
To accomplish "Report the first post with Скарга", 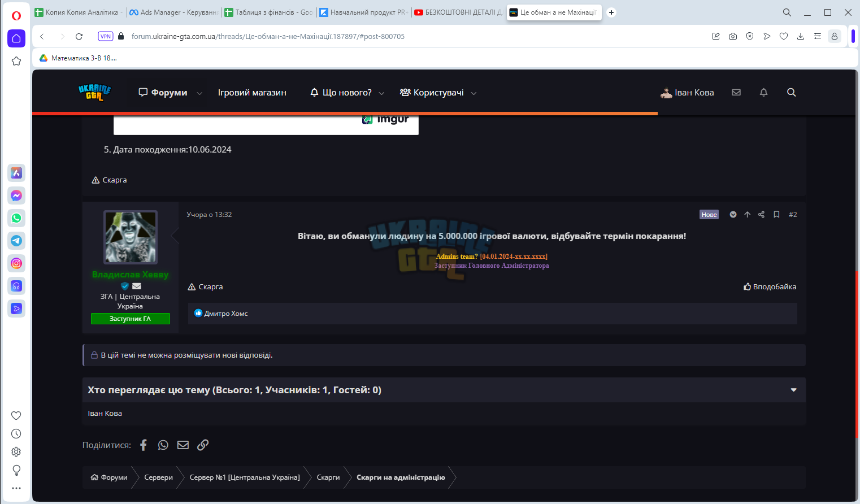I will [109, 180].
